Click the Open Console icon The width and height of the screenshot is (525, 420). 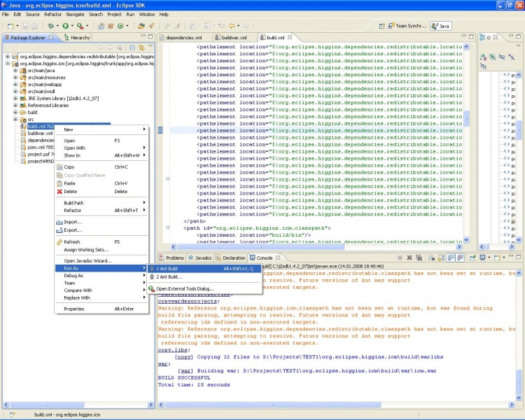pyautogui.click(x=497, y=258)
